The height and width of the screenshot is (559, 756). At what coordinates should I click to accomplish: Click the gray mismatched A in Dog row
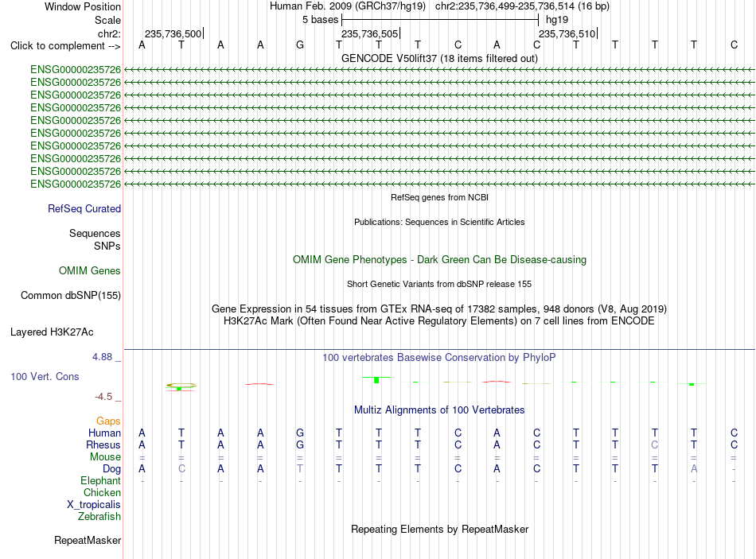pyautogui.click(x=694, y=468)
